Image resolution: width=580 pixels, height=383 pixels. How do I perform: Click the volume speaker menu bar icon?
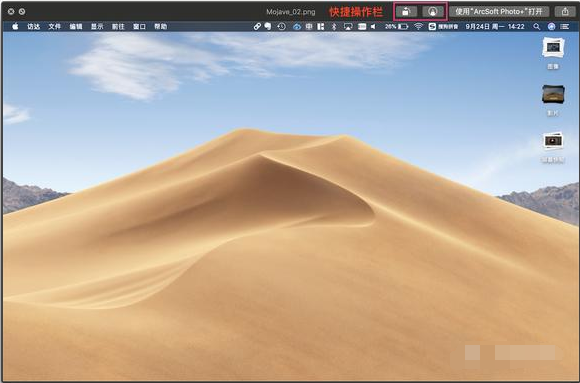374,26
